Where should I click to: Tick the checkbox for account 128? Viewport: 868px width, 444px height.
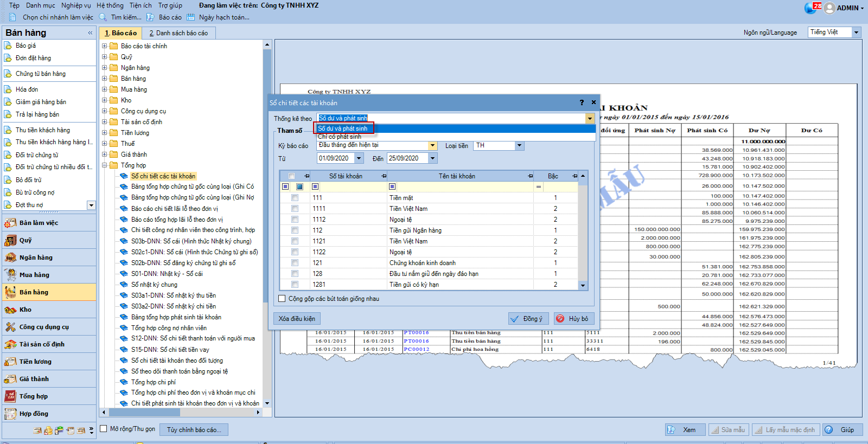coord(295,274)
